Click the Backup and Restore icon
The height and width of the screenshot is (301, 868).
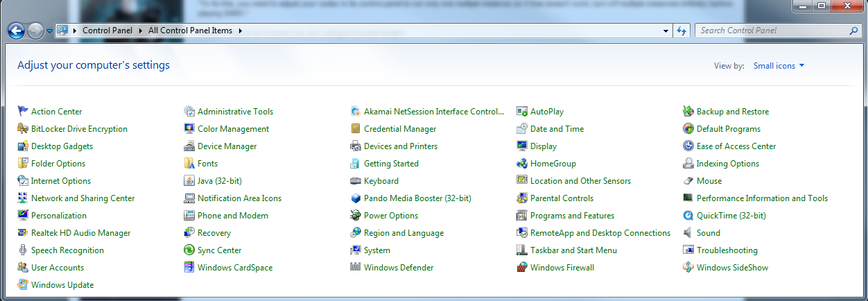[x=688, y=111]
